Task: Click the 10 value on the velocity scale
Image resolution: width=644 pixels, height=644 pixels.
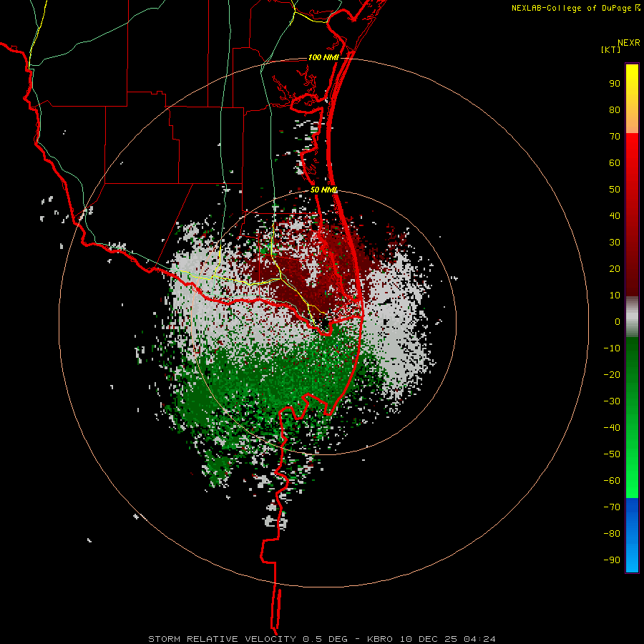Action: pyautogui.click(x=615, y=296)
